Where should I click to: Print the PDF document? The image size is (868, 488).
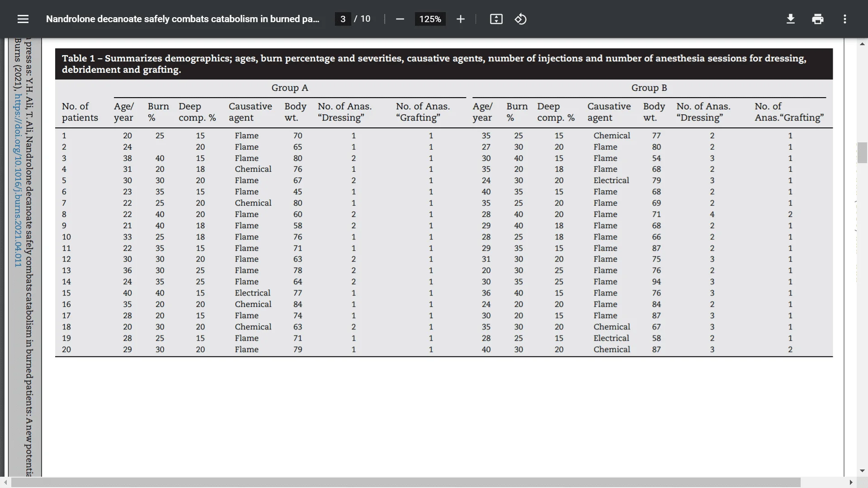pyautogui.click(x=817, y=19)
